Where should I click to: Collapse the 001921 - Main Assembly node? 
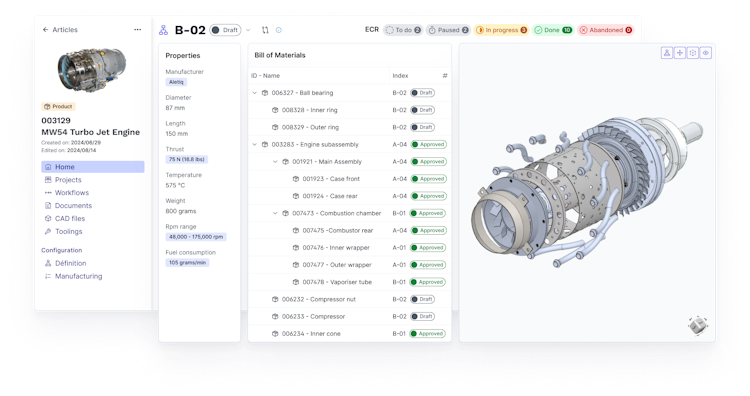(275, 162)
